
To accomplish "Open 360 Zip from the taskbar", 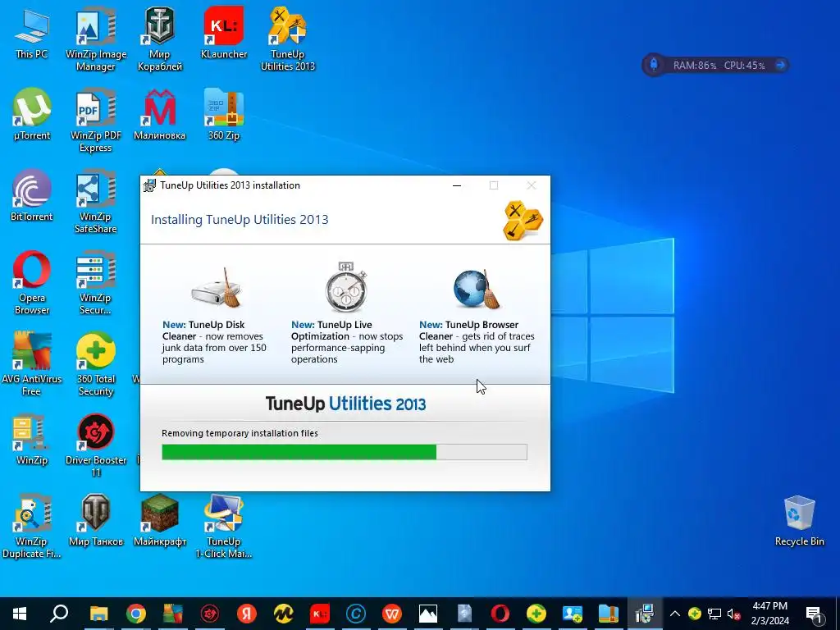I will pos(609,614).
